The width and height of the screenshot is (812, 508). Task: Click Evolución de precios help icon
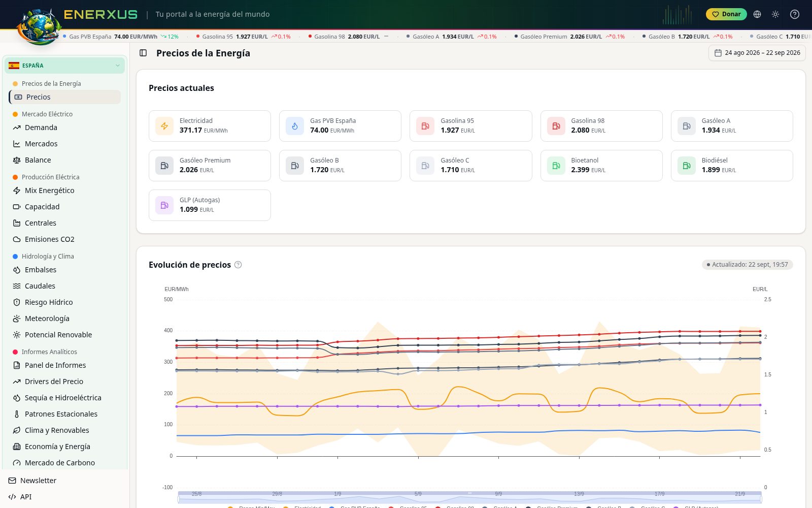[x=238, y=265]
